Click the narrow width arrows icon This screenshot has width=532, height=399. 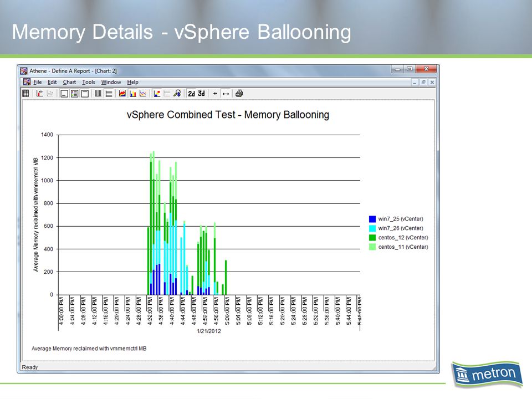pos(215,94)
